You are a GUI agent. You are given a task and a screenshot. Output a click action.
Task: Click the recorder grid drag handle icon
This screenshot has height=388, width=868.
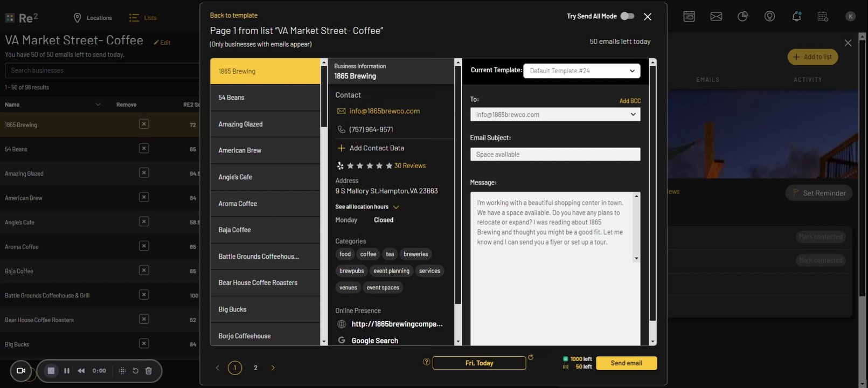(122, 371)
